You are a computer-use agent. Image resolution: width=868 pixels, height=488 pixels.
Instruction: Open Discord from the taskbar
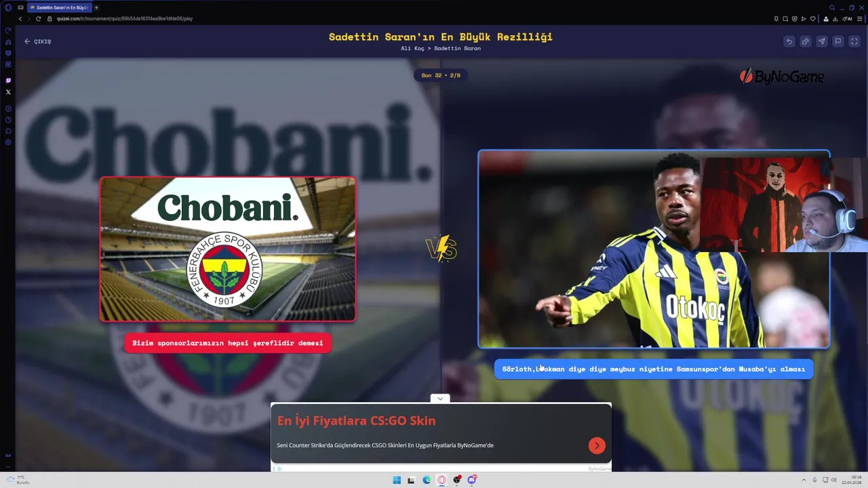point(472,480)
